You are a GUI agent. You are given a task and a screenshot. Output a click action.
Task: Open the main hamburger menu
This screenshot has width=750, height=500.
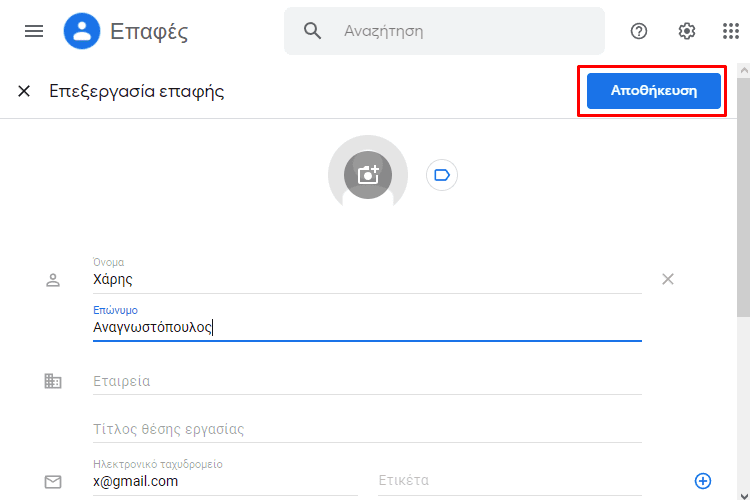pos(34,31)
